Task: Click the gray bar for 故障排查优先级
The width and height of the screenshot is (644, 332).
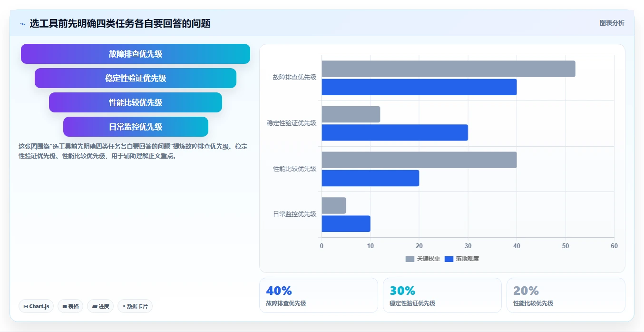Action: pos(449,69)
